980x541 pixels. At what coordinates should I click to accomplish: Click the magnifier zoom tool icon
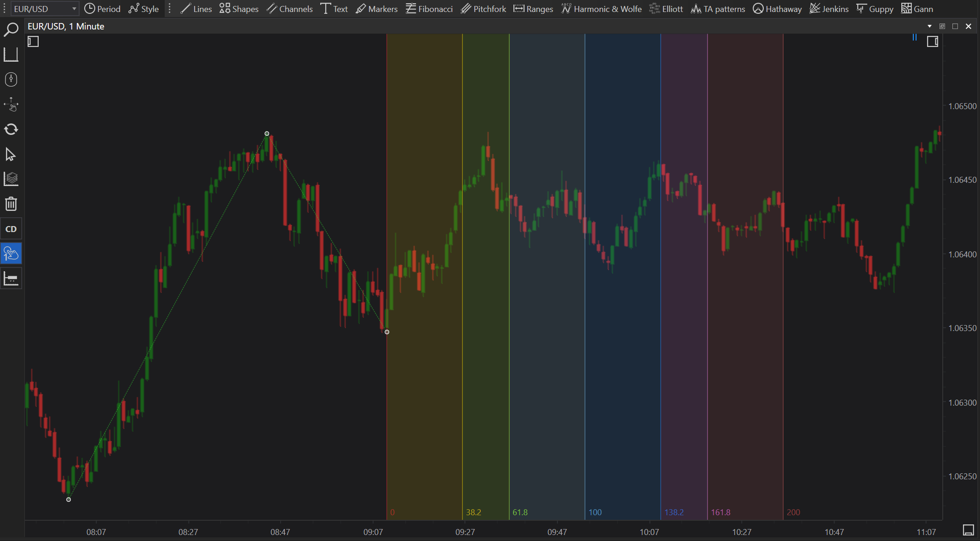[11, 30]
